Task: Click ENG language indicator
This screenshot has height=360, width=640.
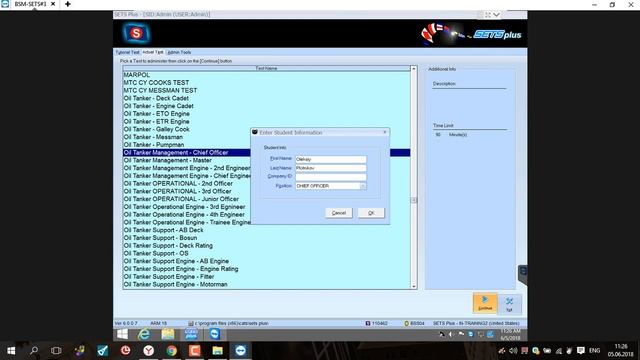Action: (594, 351)
